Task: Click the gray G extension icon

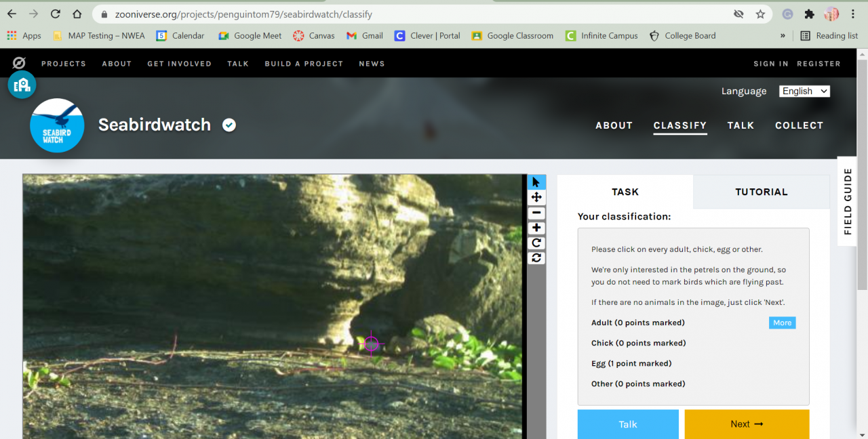Action: (x=787, y=14)
